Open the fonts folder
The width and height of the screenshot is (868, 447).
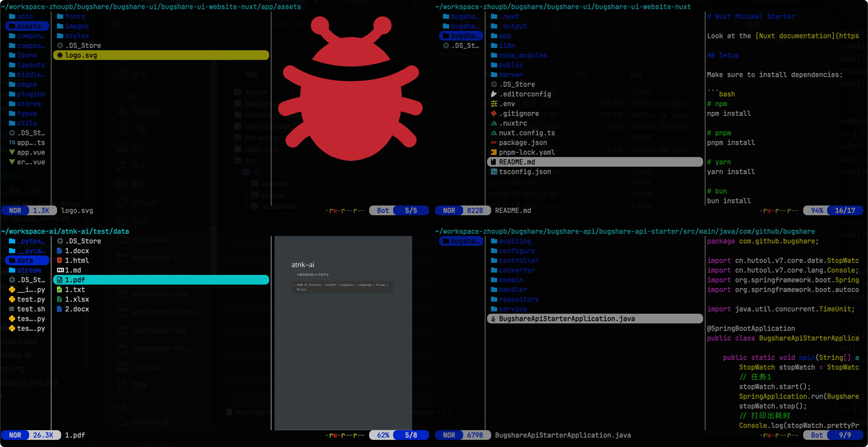(75, 17)
